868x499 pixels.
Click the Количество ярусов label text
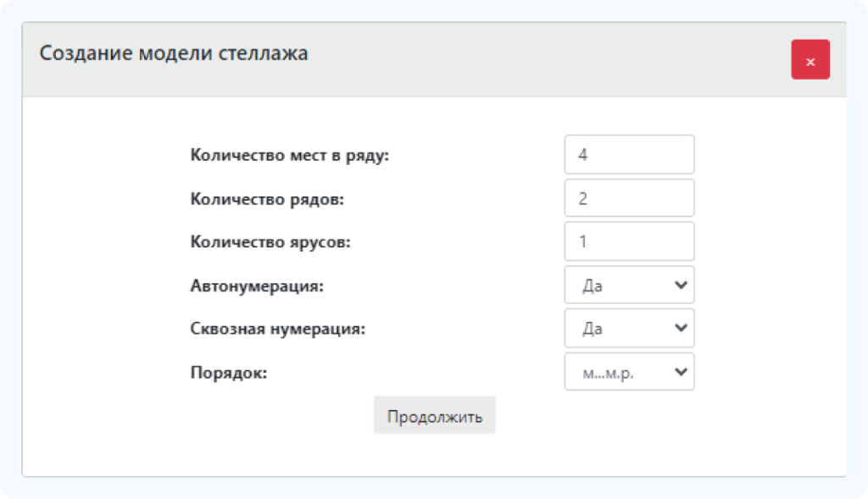(270, 242)
